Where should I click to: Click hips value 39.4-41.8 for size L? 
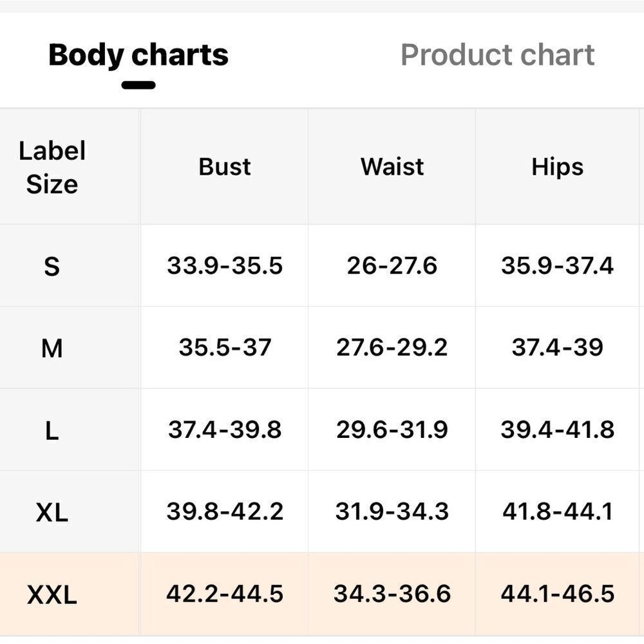pos(558,430)
